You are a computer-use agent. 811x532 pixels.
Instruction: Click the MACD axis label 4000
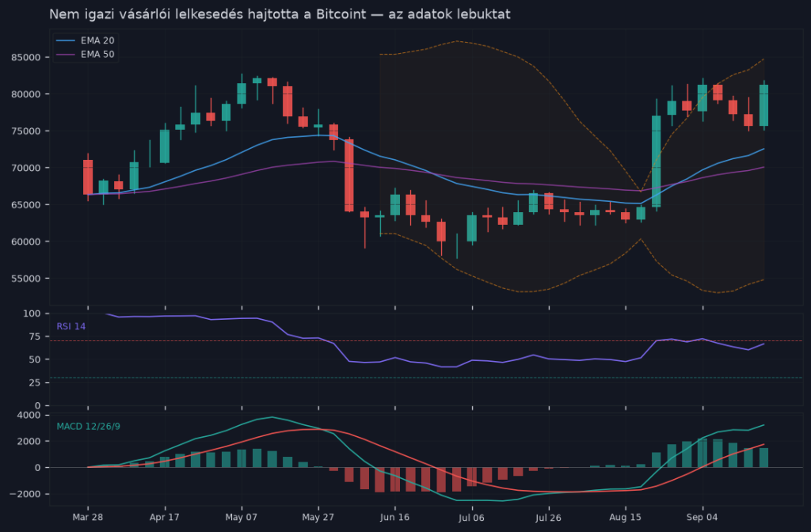[x=29, y=415]
